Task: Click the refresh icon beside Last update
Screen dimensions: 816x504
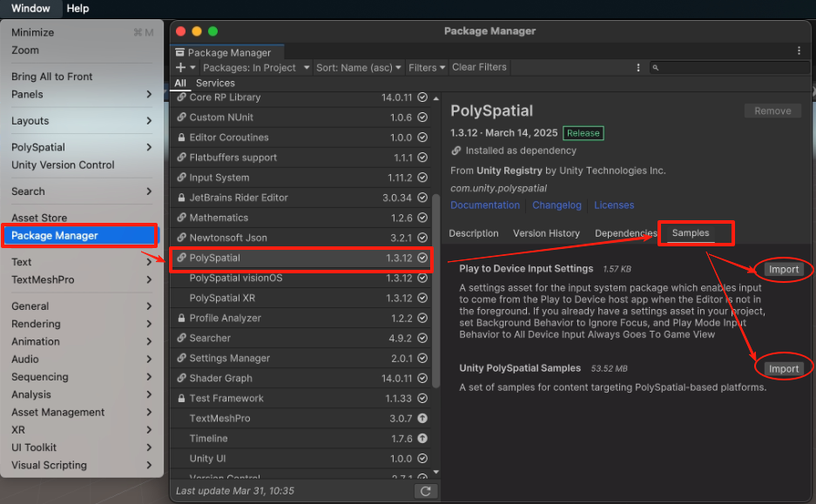Action: tap(426, 491)
